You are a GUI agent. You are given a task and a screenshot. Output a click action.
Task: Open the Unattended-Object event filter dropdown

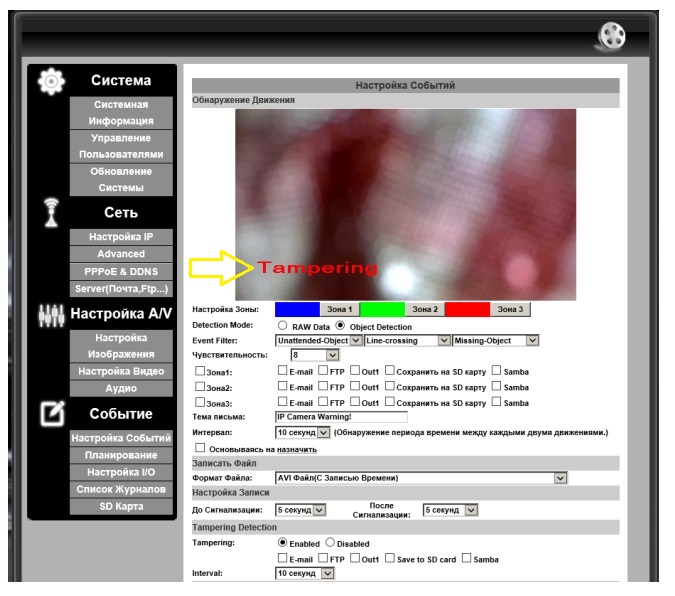pyautogui.click(x=319, y=341)
